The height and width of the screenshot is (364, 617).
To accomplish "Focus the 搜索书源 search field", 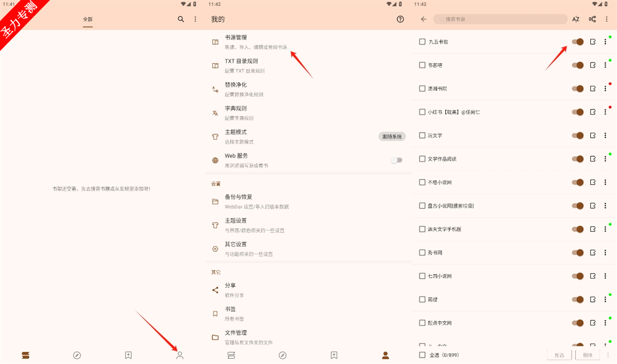I will 500,19.
